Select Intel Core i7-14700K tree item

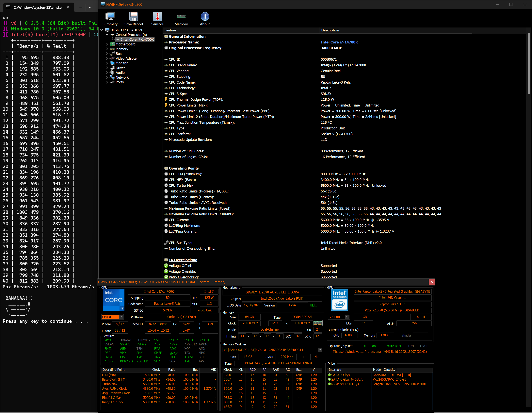click(137, 40)
